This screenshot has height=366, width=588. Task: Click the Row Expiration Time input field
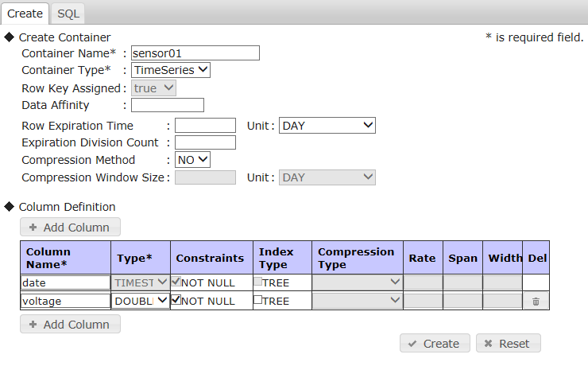coord(205,126)
